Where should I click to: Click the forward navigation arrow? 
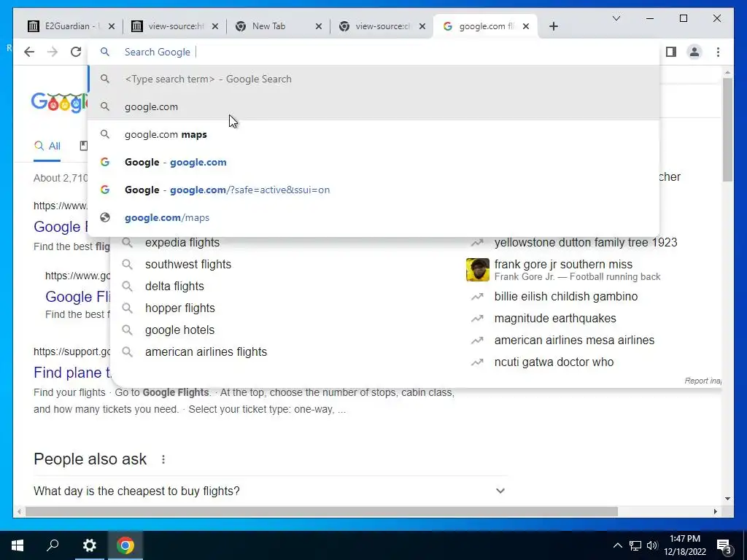[53, 52]
